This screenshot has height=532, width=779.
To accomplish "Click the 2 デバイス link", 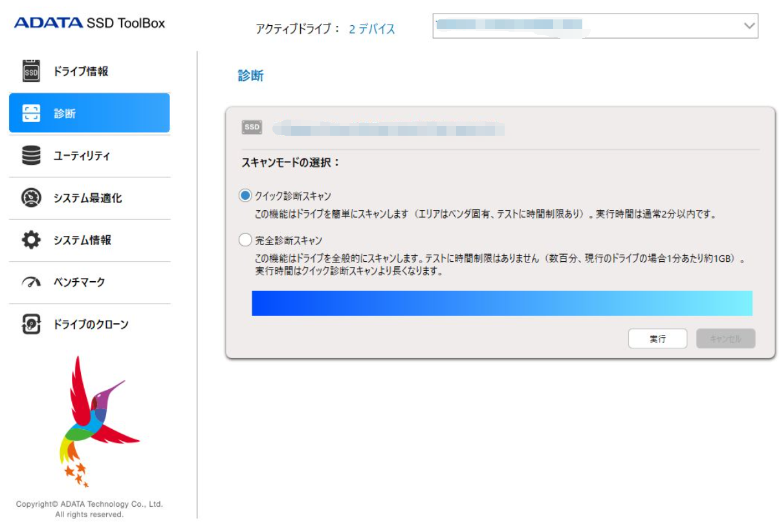I will 371,29.
